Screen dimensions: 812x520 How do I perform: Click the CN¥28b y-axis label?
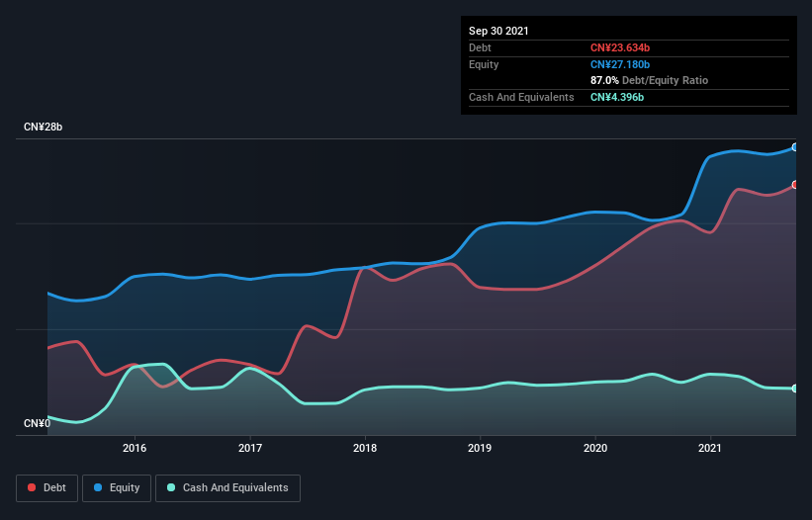pyautogui.click(x=43, y=127)
